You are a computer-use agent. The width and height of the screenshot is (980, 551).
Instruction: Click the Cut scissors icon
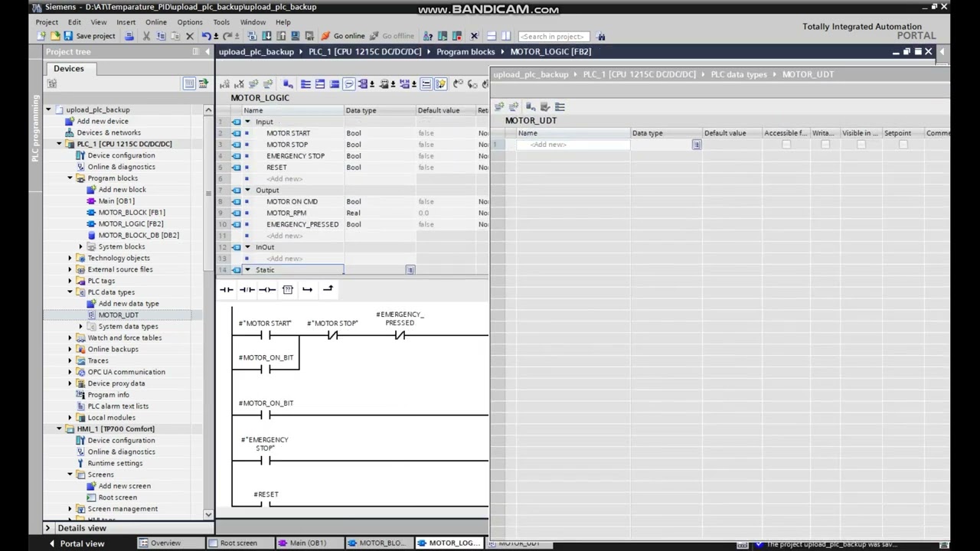[146, 36]
